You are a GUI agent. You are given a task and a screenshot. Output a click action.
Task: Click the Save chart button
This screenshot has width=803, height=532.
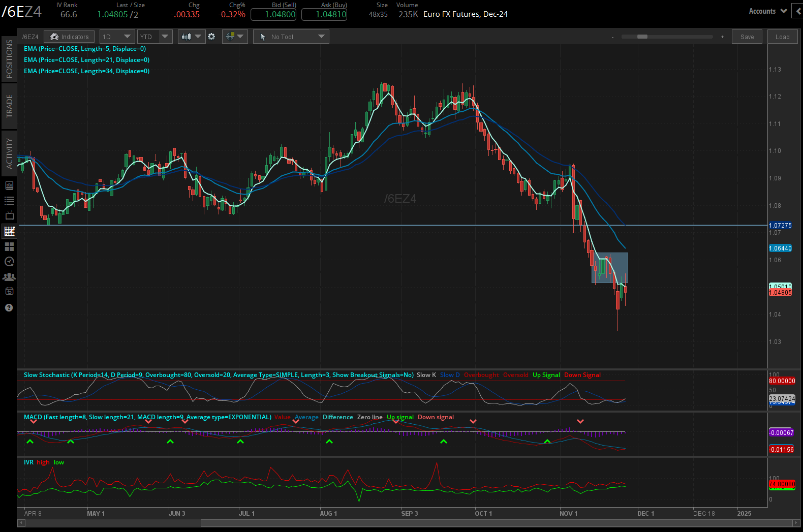pos(747,37)
